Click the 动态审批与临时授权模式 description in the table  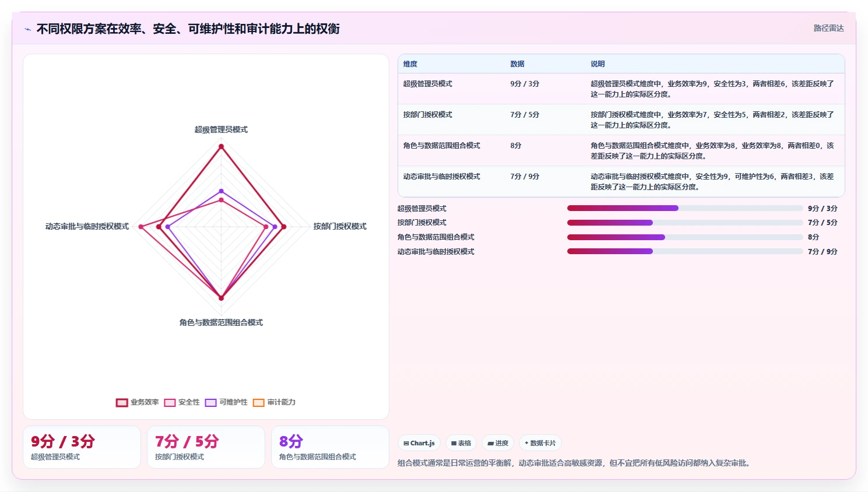712,181
